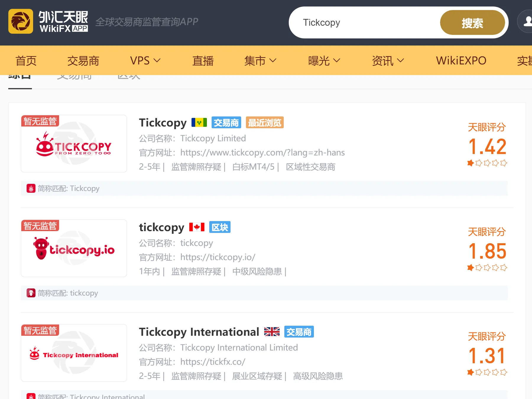Click the star rating under 1.42

click(487, 163)
